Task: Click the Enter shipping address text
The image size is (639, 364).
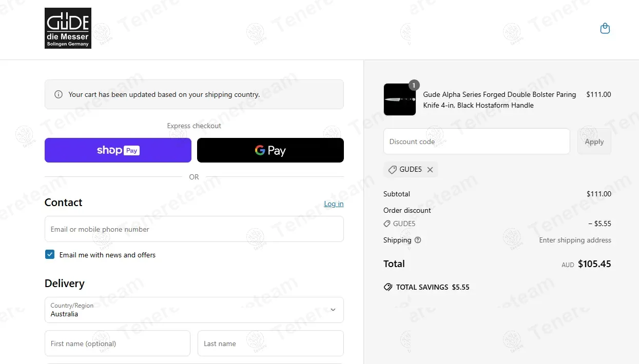Action: click(575, 240)
